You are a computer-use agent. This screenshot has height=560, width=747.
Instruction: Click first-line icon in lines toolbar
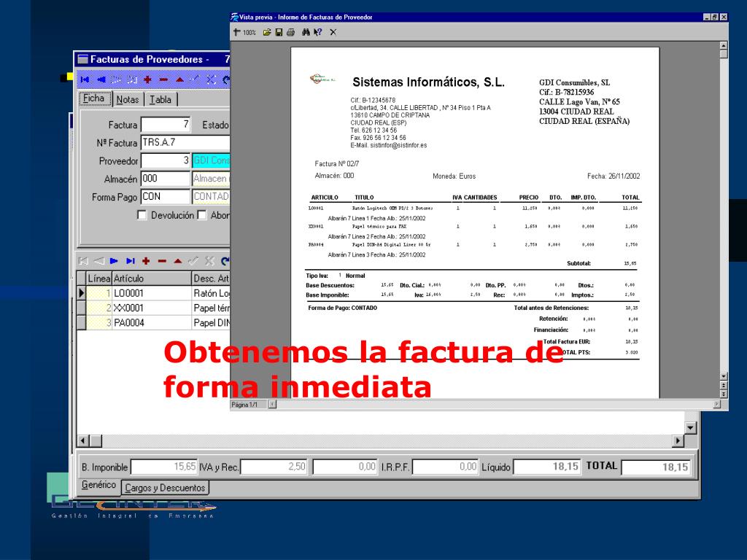click(83, 261)
